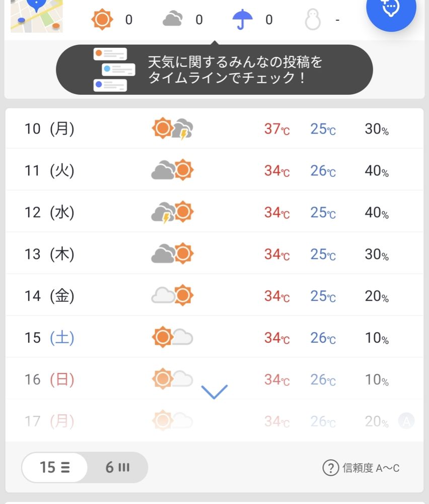This screenshot has height=504, width=429.
Task: Switch to the 6-day column view
Action: [x=117, y=467]
